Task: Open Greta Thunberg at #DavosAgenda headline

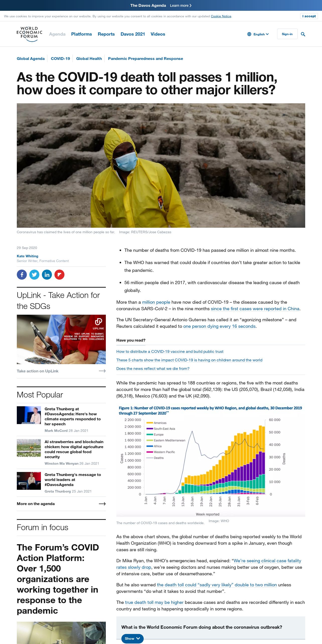Action: [72, 416]
